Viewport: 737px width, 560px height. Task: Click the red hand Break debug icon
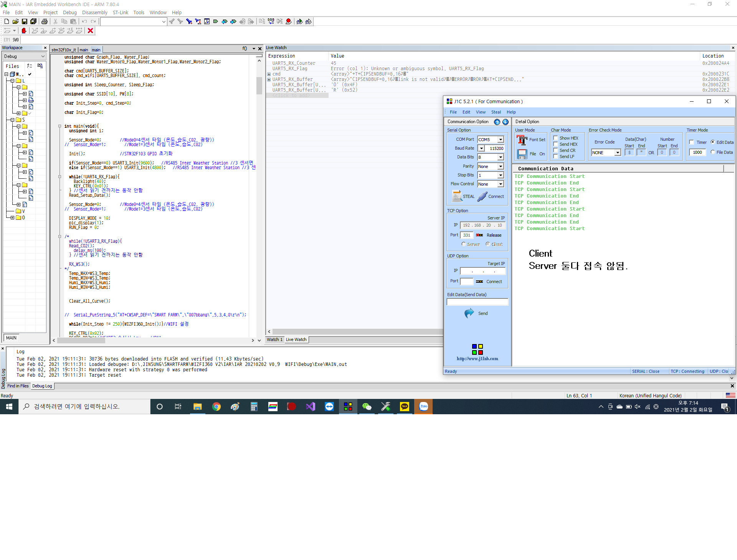[x=24, y=31]
